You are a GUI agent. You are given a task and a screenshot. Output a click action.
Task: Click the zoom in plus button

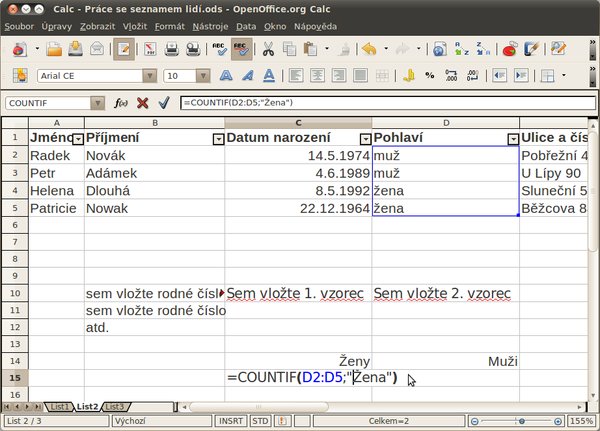click(558, 421)
